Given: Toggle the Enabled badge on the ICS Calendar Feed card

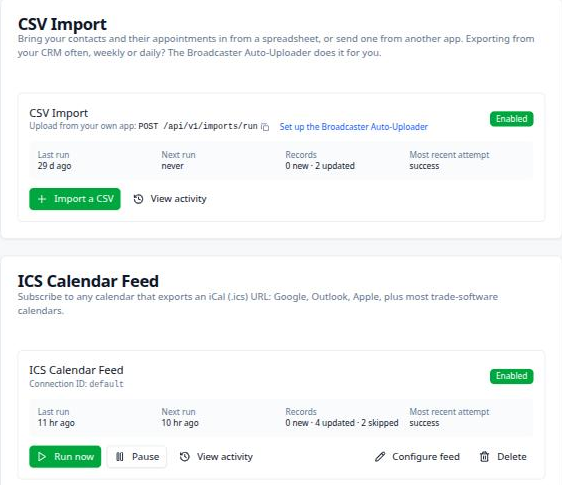Looking at the screenshot, I should point(511,376).
